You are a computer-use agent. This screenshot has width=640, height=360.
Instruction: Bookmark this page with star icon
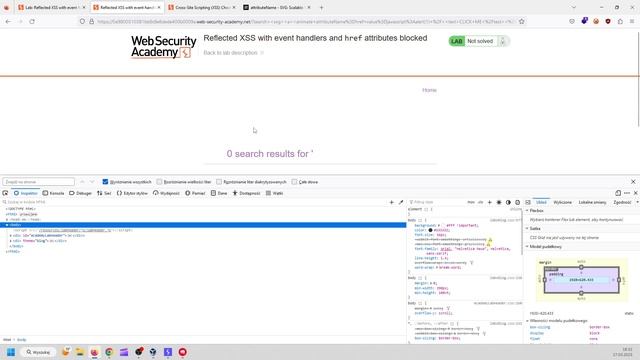[x=522, y=21]
